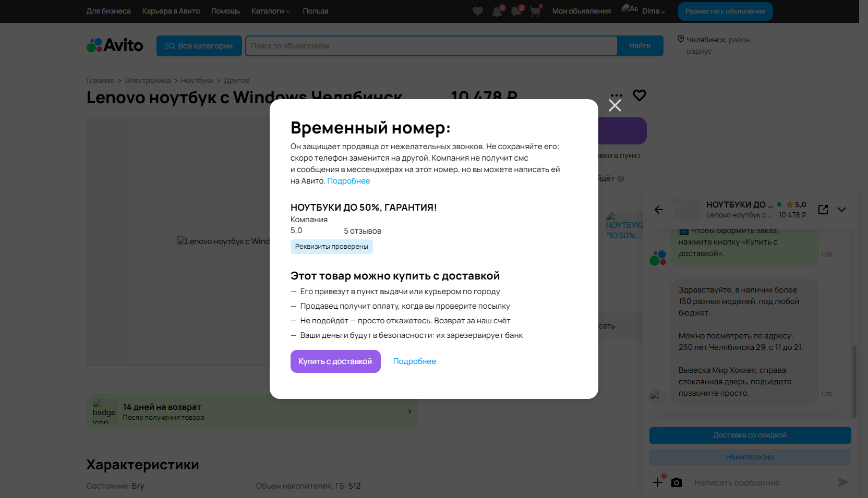The image size is (868, 498).
Task: Go back in chat with arrow icon
Action: [x=659, y=210]
